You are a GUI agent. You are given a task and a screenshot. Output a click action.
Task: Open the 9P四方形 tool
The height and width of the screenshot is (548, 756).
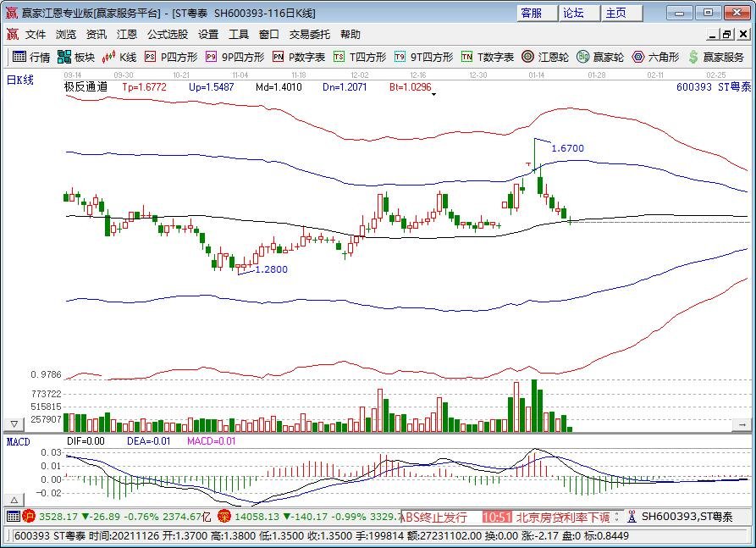coord(235,57)
